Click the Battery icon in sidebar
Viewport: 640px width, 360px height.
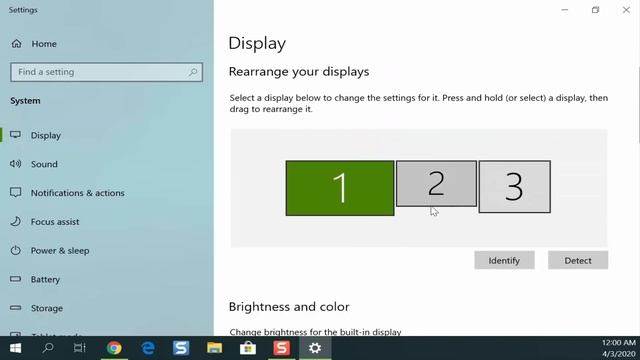[x=16, y=279]
